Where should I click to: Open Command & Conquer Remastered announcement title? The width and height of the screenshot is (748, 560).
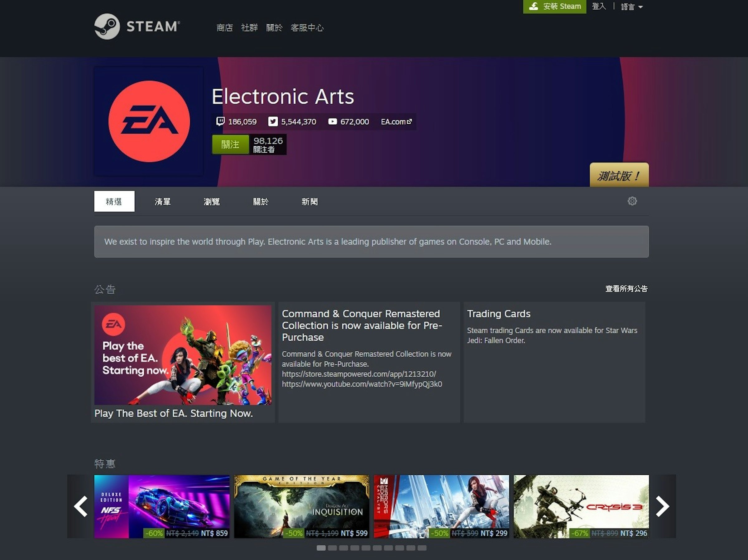pos(362,325)
